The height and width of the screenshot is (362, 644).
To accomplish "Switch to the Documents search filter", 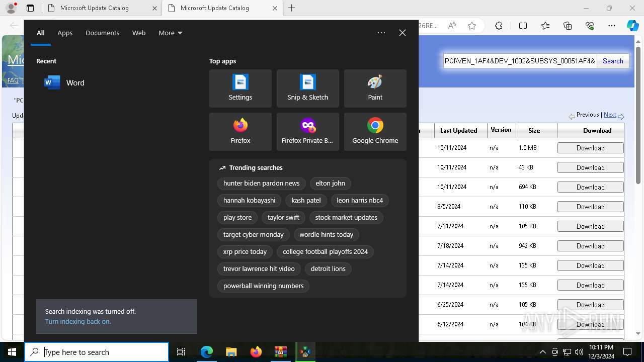I will click(x=102, y=33).
